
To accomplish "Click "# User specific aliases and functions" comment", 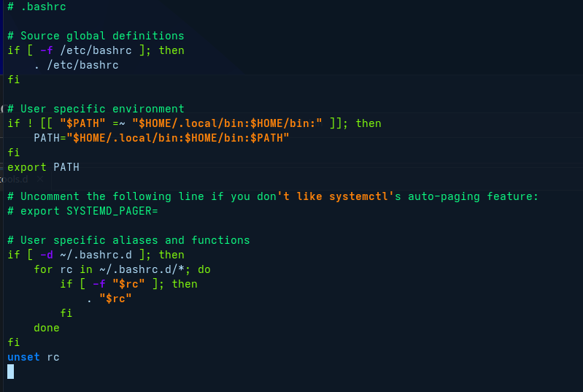I will point(128,240).
